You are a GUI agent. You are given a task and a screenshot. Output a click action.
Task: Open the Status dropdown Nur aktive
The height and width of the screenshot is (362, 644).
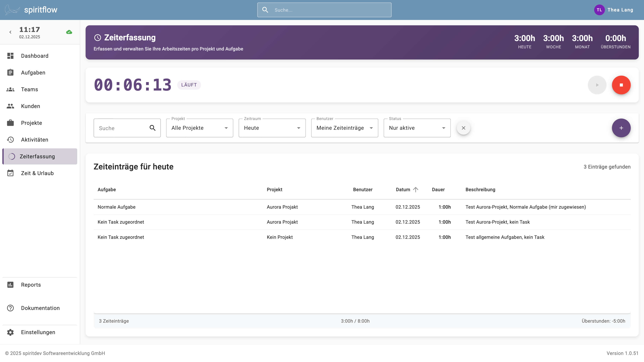(417, 128)
